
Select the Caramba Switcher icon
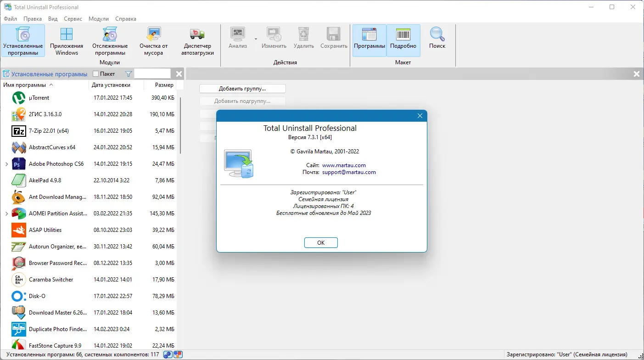[x=19, y=280]
